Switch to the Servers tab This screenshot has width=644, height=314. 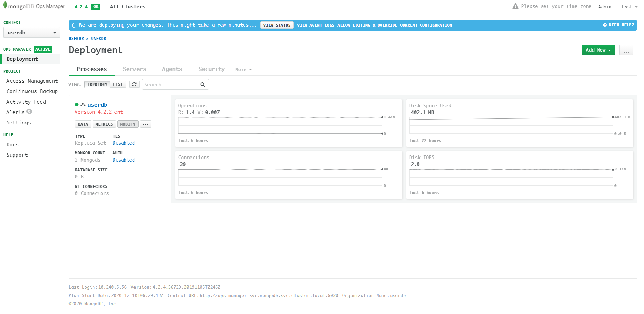135,69
